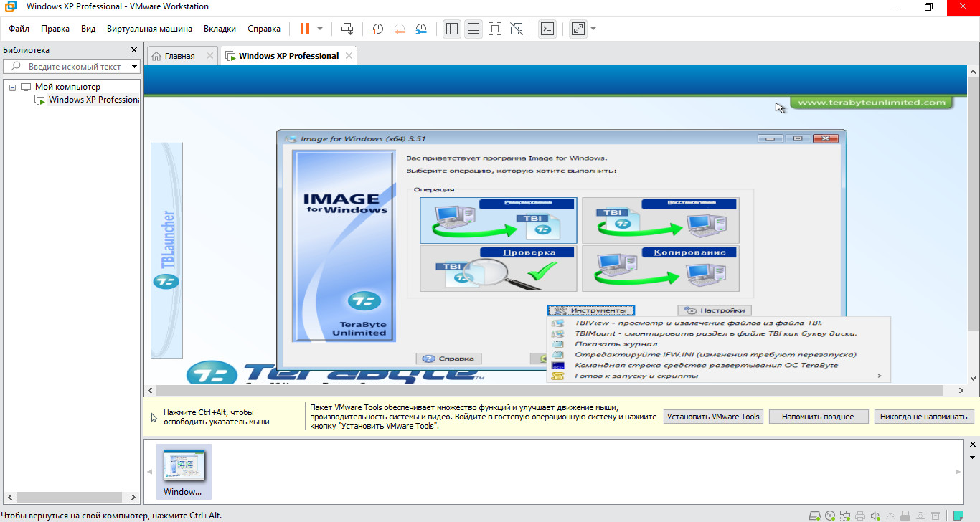Click the network adapter status bar icon

[845, 516]
